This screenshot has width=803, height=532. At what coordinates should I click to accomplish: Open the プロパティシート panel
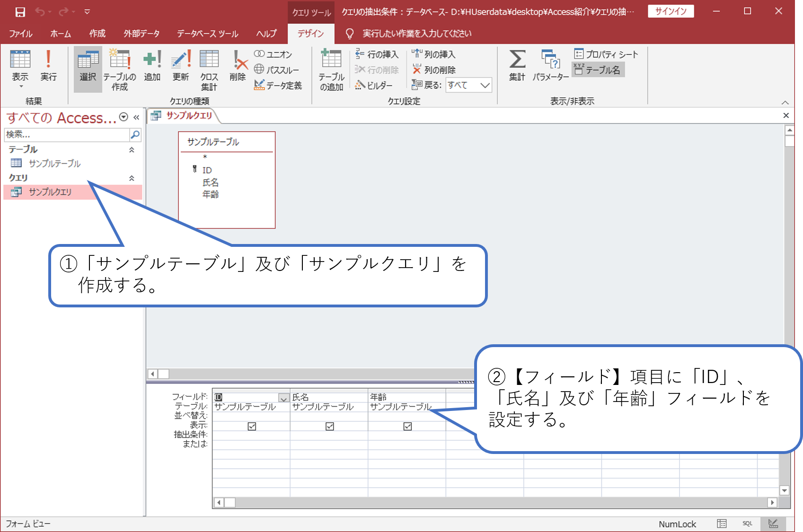point(606,54)
